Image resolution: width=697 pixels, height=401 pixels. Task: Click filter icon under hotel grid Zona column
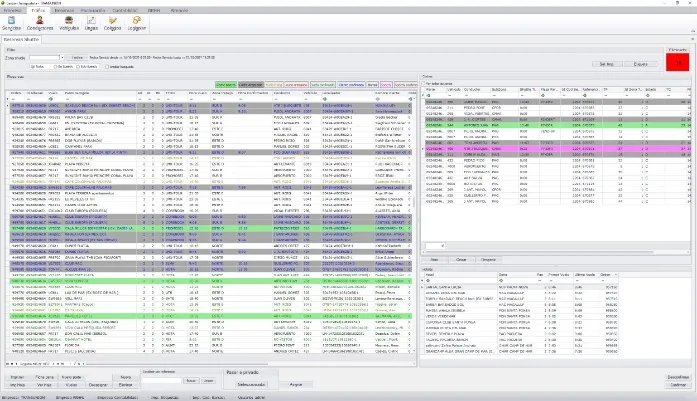(x=501, y=281)
